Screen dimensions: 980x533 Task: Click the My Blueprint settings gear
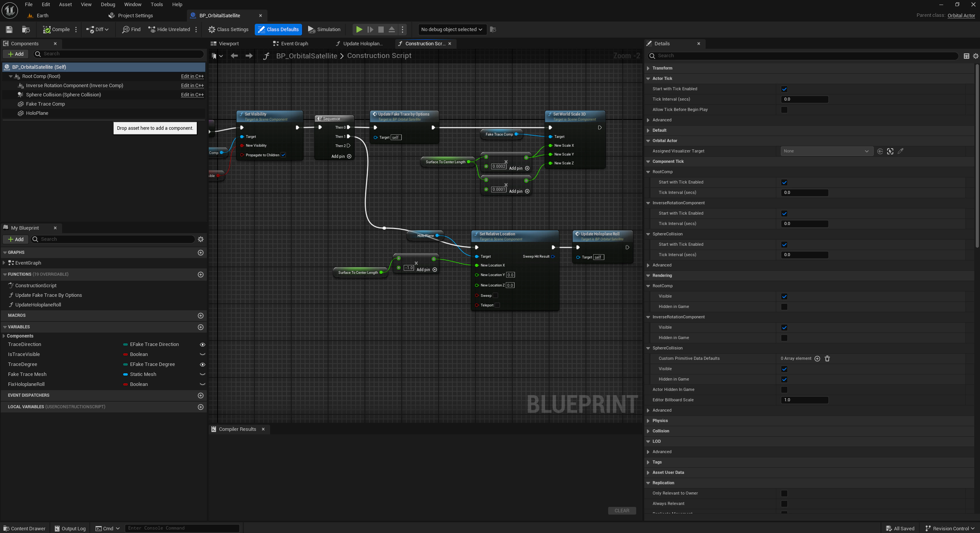click(x=201, y=239)
